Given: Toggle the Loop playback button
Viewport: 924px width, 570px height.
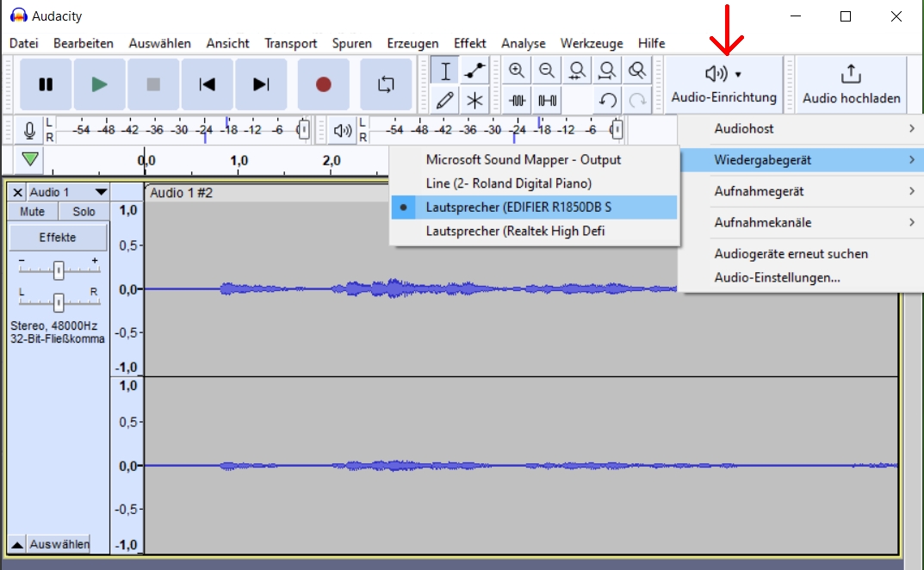Looking at the screenshot, I should (386, 84).
